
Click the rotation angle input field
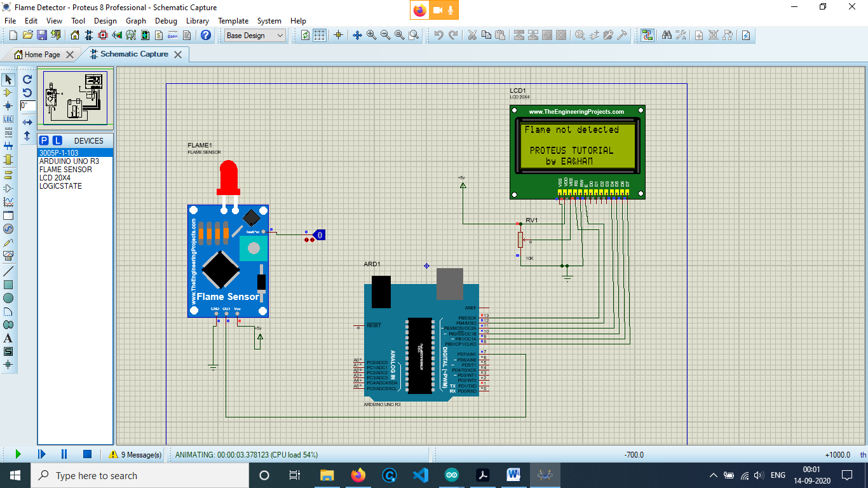pyautogui.click(x=27, y=105)
